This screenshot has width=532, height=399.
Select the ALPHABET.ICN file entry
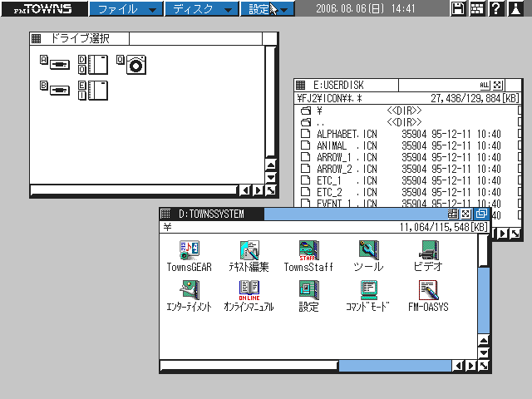coord(347,134)
